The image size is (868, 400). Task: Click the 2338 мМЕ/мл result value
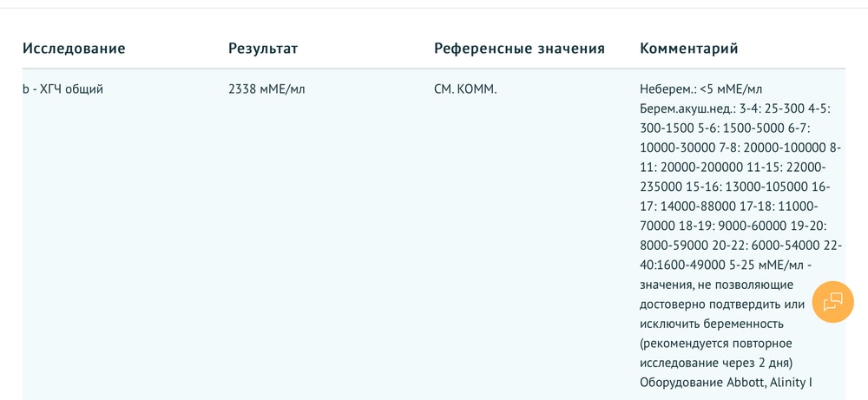tap(266, 89)
